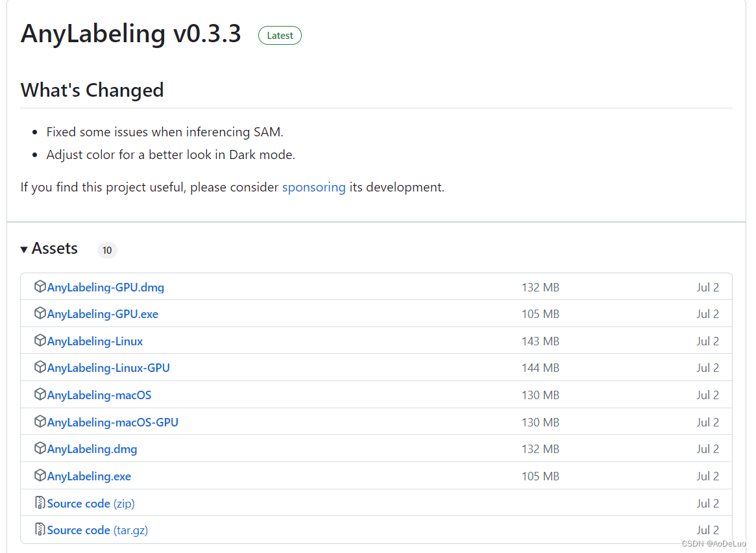
Task: Click the 144 MB file size
Action: pos(541,368)
